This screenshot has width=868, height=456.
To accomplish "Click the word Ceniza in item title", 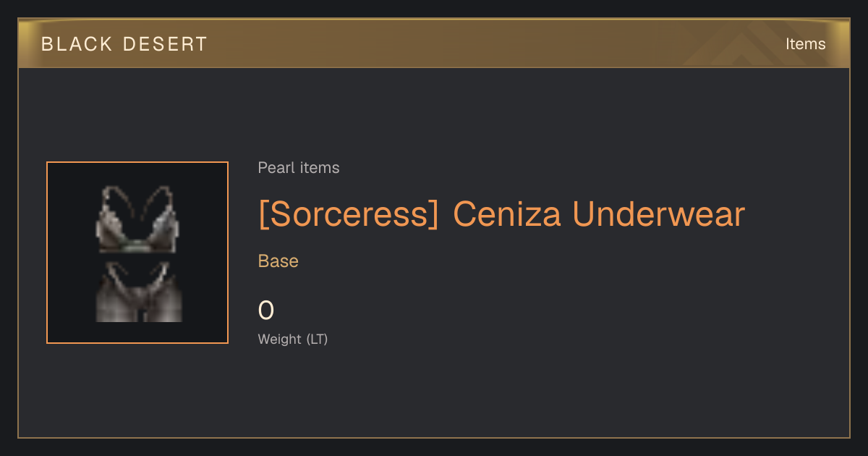I will 507,214.
